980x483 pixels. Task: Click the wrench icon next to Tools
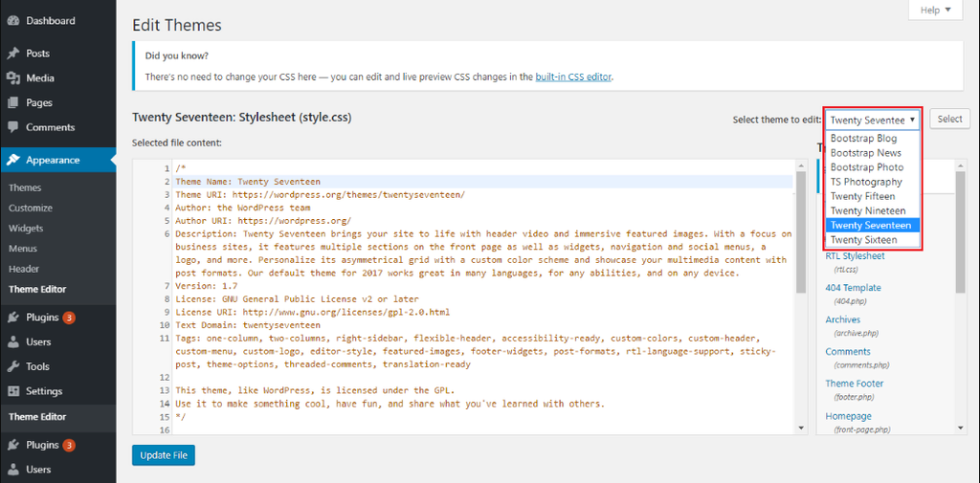[13, 366]
